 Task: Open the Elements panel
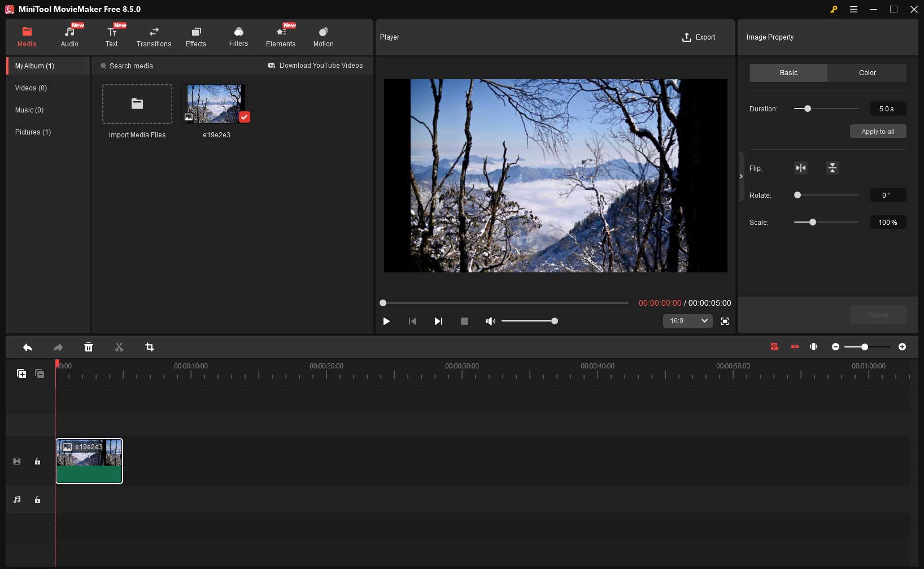(x=281, y=37)
